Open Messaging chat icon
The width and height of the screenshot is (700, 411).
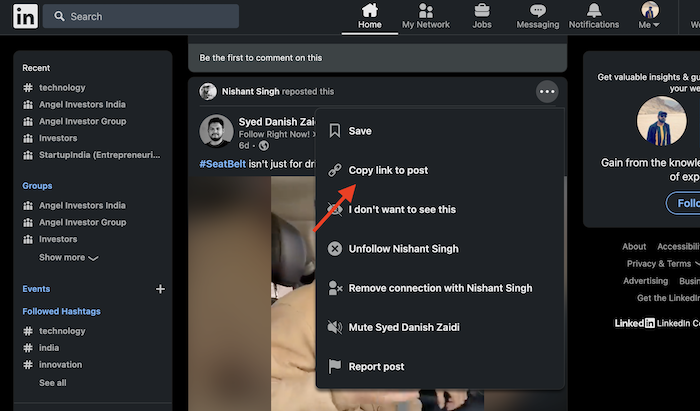click(x=537, y=10)
